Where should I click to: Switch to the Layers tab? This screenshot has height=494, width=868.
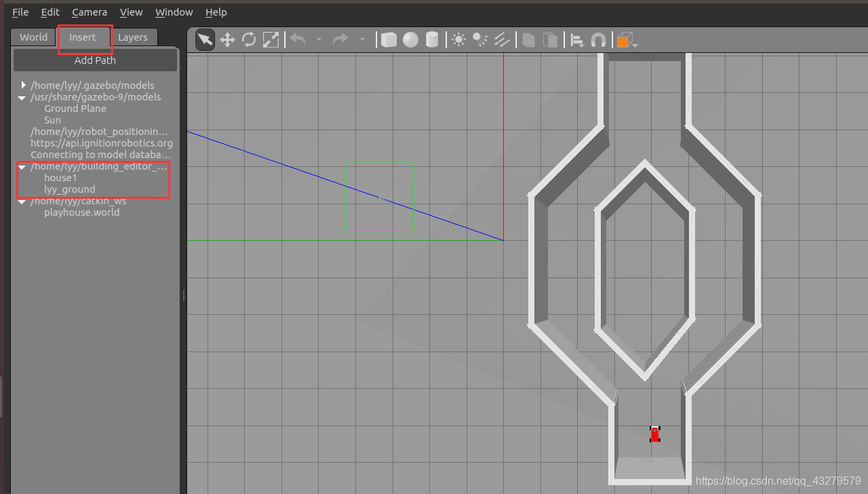(133, 37)
